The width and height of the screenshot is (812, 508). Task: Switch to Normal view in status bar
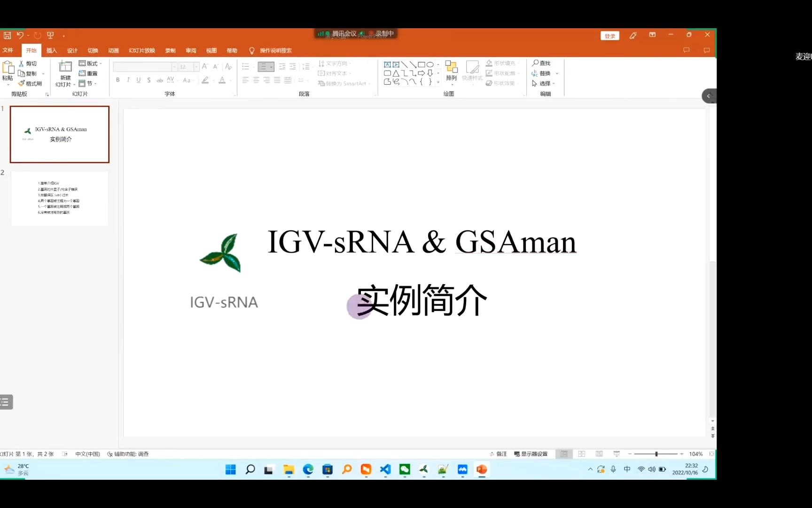[x=564, y=454]
